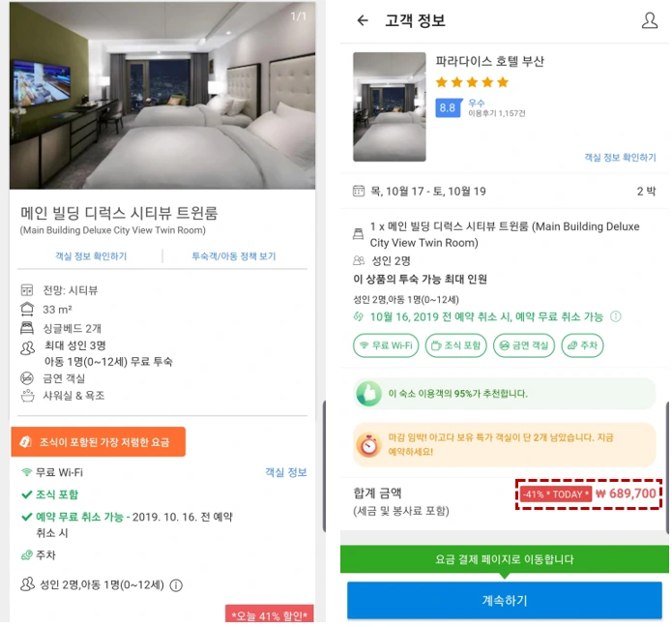Click the large twin room photo
This screenshot has height=627, width=672.
click(162, 96)
